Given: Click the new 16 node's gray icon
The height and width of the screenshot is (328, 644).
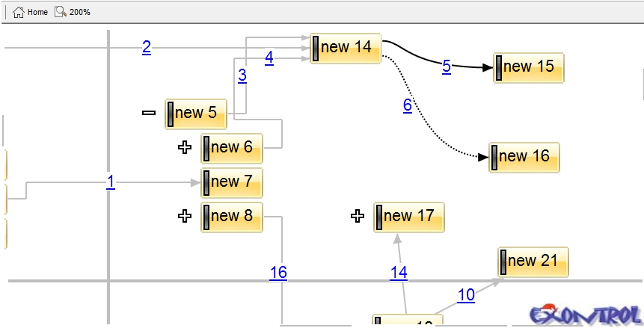Looking at the screenshot, I should (494, 157).
